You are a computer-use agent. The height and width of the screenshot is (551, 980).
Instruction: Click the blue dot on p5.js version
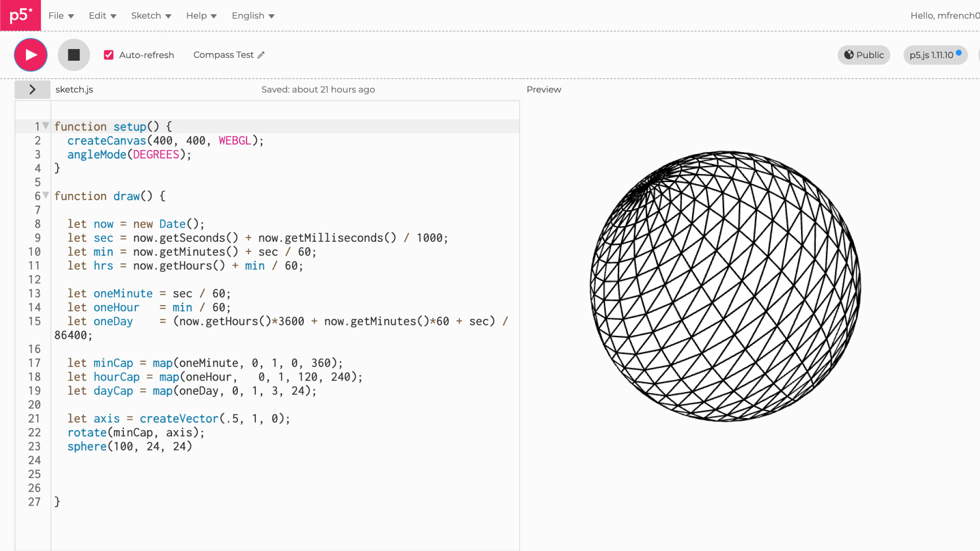tap(959, 53)
